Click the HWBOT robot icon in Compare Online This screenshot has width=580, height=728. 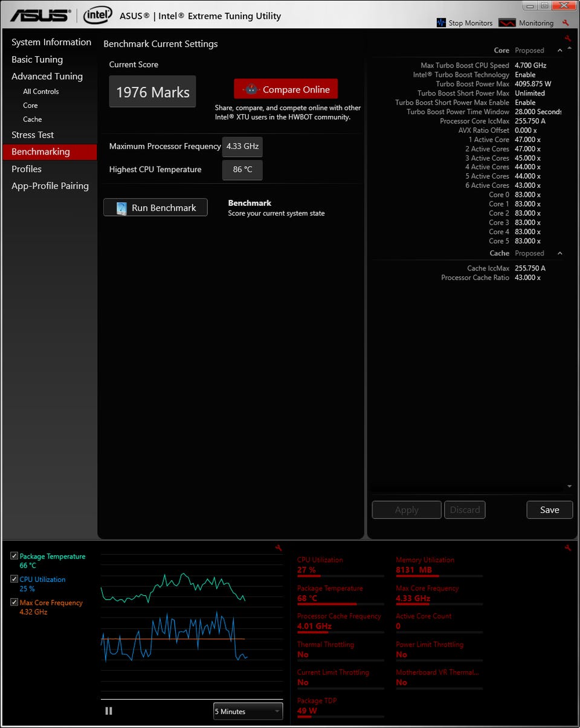point(251,89)
